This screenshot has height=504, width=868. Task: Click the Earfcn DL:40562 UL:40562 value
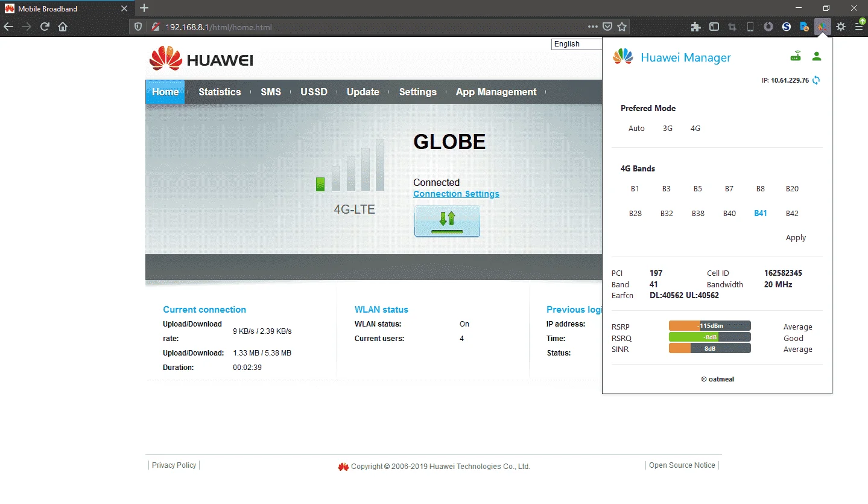point(684,296)
